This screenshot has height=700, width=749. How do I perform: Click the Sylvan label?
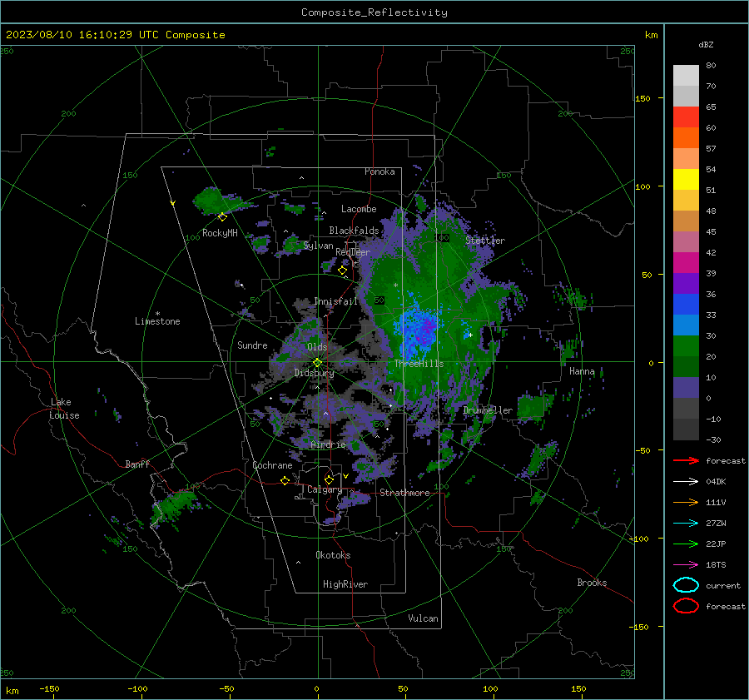coord(318,246)
